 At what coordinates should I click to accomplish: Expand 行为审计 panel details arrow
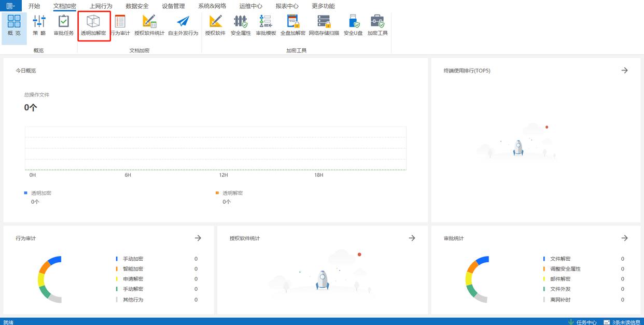[x=198, y=238]
